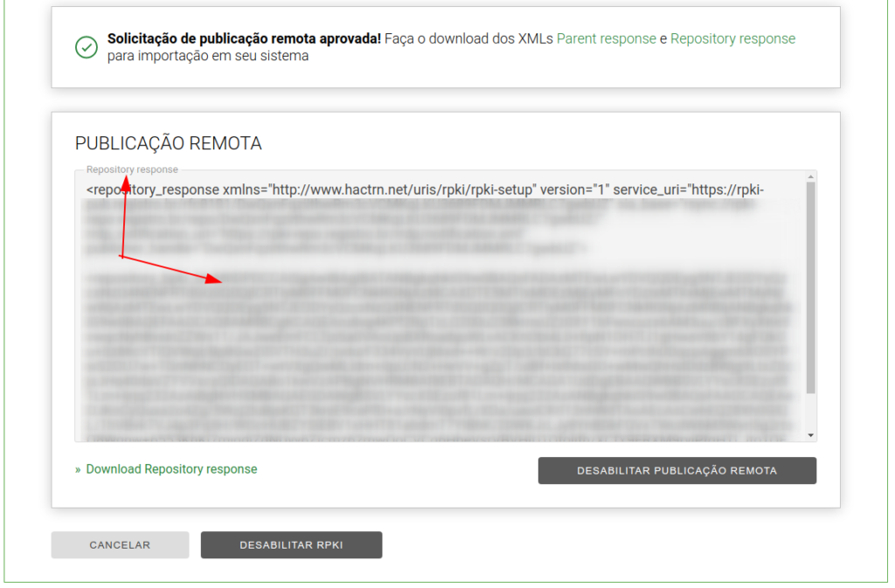Click the CANCELAR button
This screenshot has width=895, height=588.
tap(119, 544)
